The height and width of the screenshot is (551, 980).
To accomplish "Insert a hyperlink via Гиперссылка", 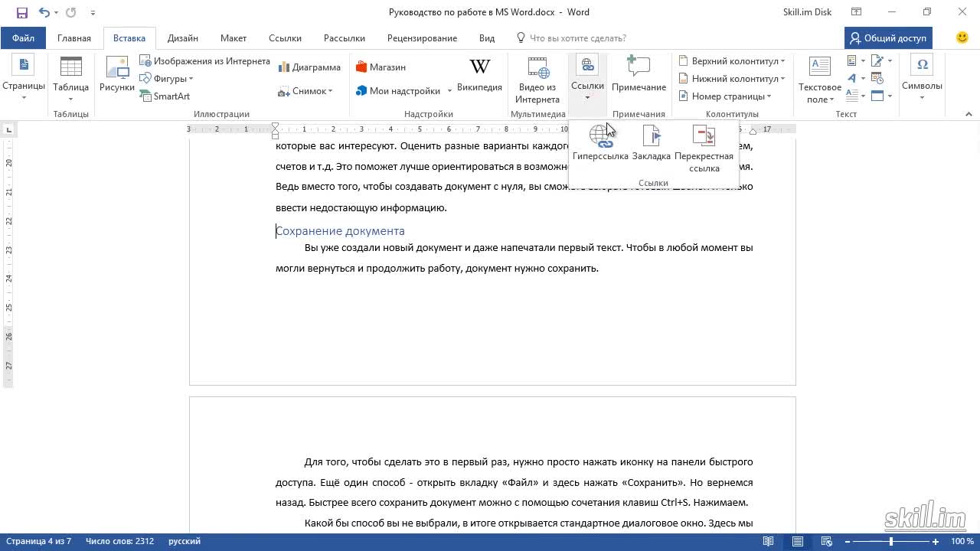I will point(600,144).
